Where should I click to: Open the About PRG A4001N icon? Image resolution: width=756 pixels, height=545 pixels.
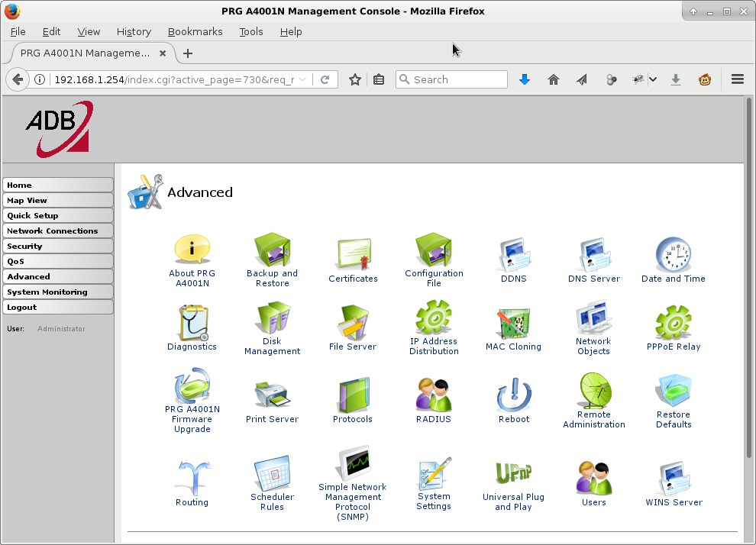(x=192, y=249)
